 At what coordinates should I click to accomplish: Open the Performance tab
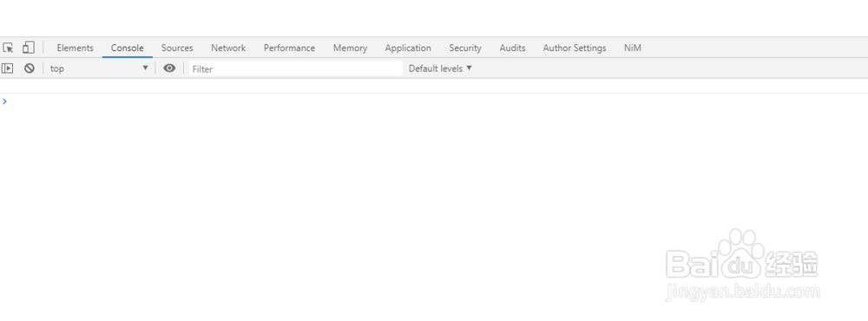pos(290,49)
